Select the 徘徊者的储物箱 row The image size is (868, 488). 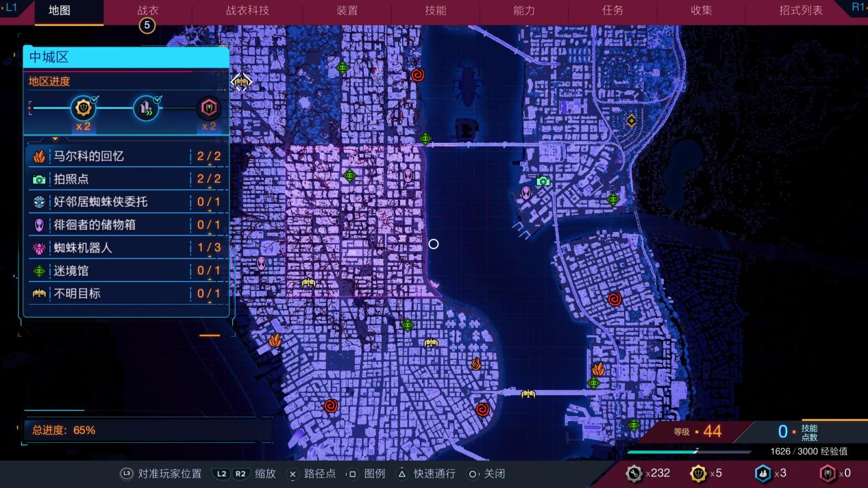pos(127,224)
